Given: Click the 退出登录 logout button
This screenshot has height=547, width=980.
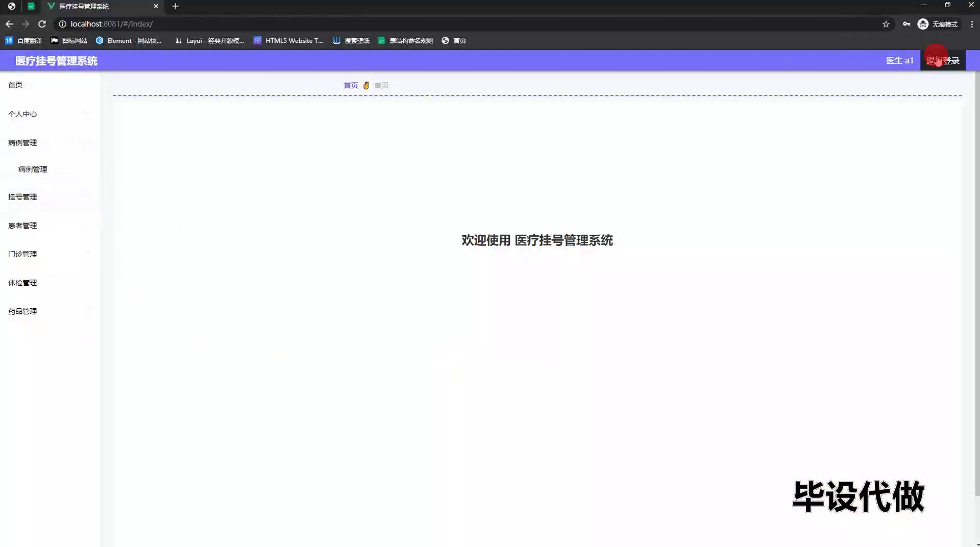Looking at the screenshot, I should pos(943,61).
